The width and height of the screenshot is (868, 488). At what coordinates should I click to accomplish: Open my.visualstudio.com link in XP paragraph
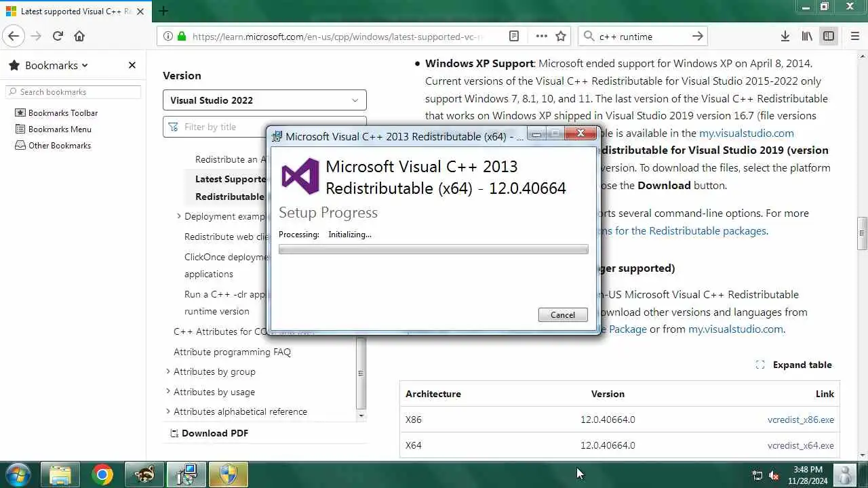coord(747,133)
